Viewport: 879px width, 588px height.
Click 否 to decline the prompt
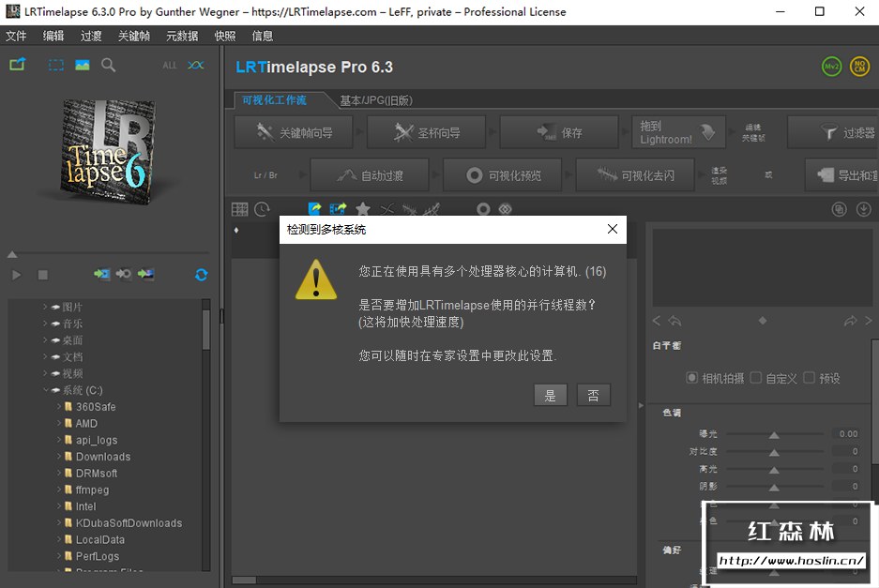click(594, 395)
